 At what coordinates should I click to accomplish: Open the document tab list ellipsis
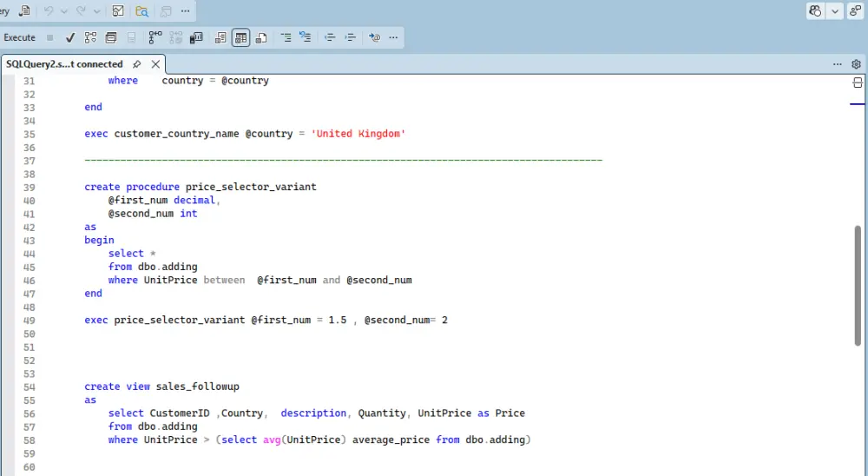(838, 64)
